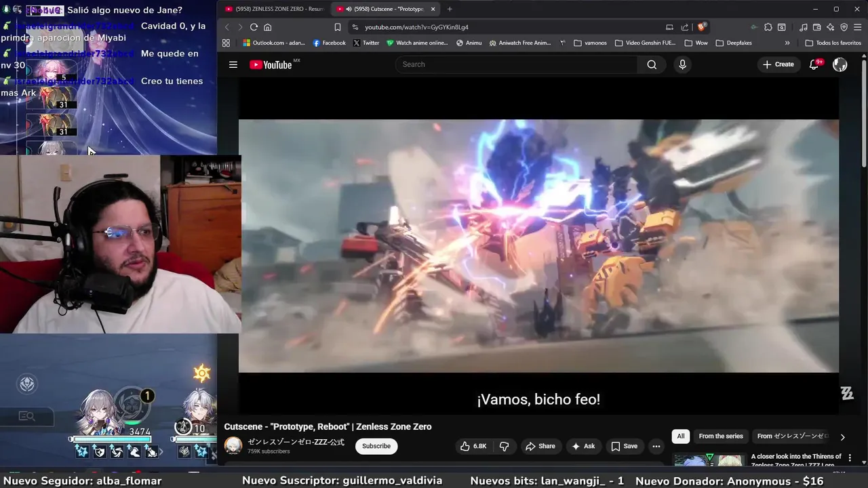Click the Ask button
868x488 pixels.
(583, 446)
